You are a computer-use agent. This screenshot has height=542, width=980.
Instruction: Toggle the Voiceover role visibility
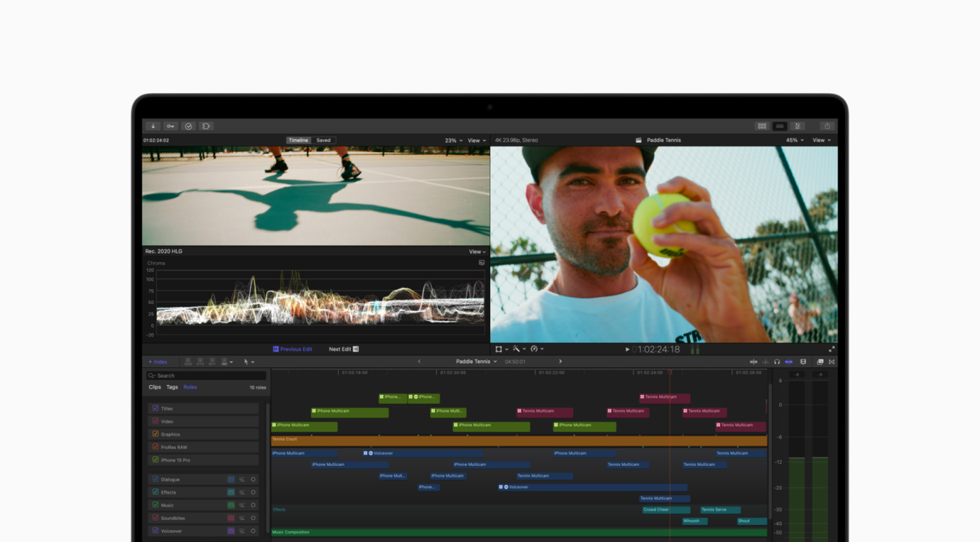156,530
